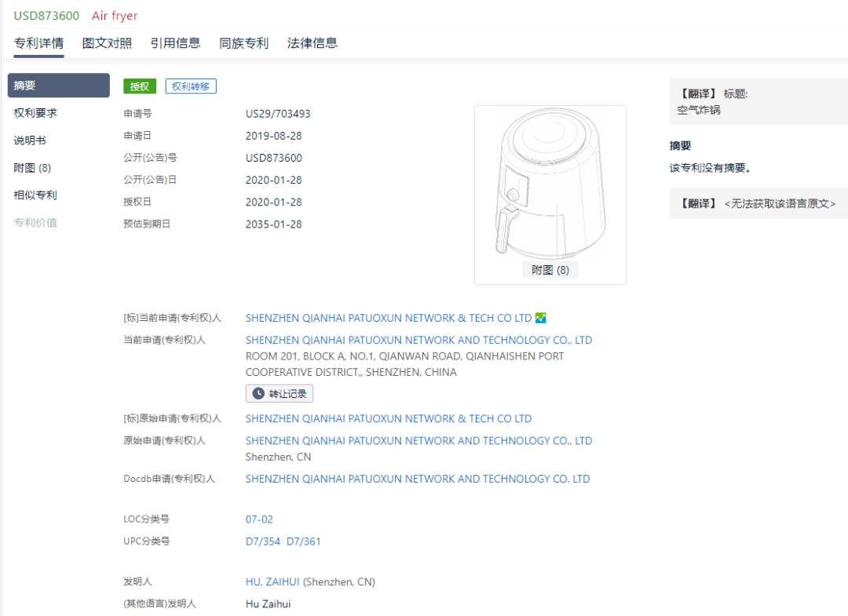Open the Docdb applicant company link

[x=417, y=479]
